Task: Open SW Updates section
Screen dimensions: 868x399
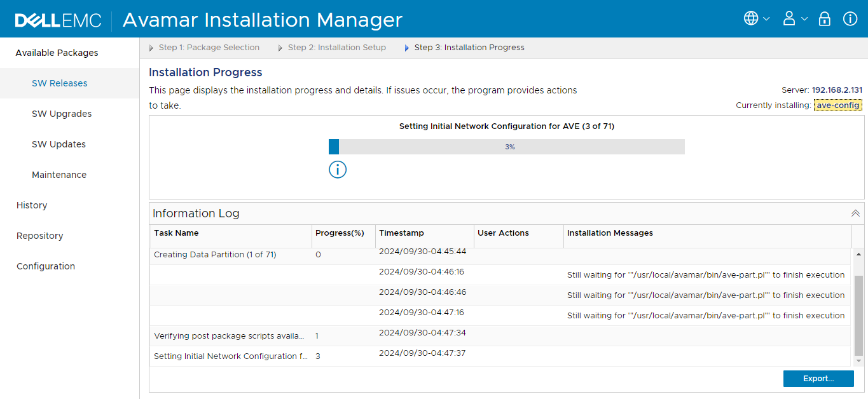Action: (x=59, y=144)
